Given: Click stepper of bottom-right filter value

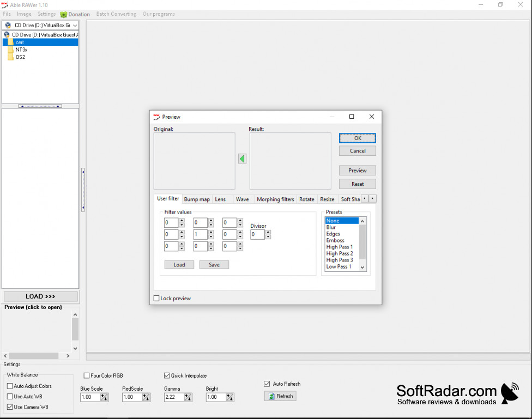Looking at the screenshot, I should [240, 246].
